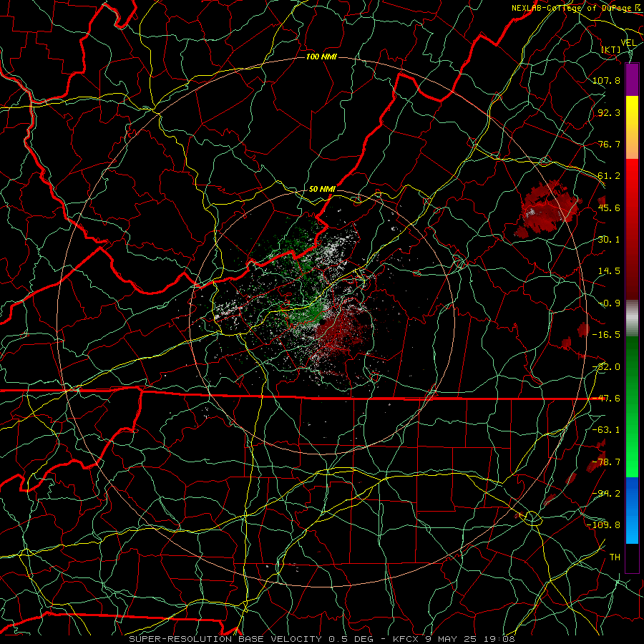This screenshot has width=644, height=644.
Task: Click the 61.2 velocity scale value
Action: click(x=609, y=176)
